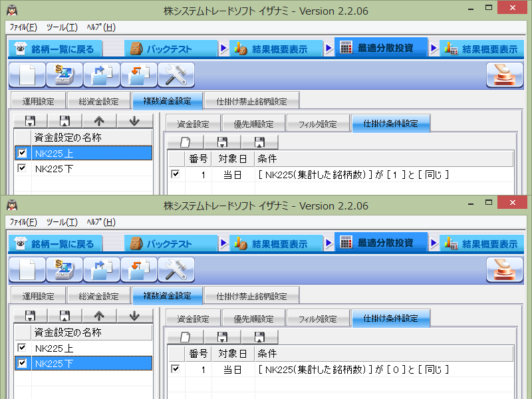
Task: Click 銘柄一覧に戻る button in upper window
Action: pyautogui.click(x=55, y=49)
